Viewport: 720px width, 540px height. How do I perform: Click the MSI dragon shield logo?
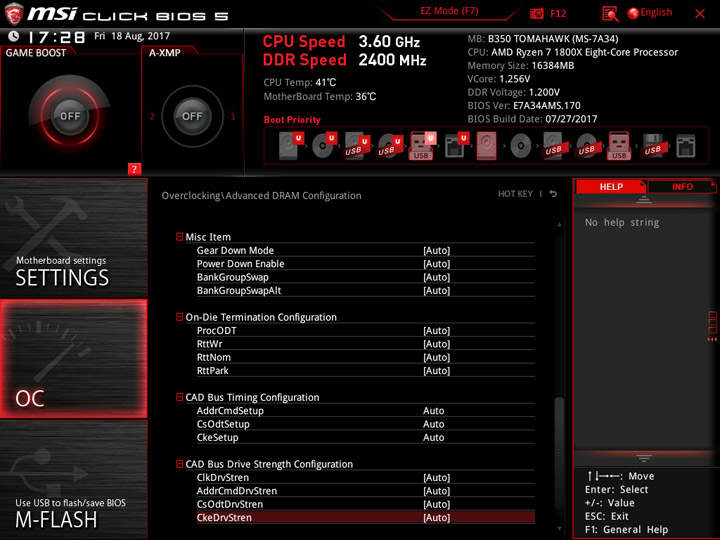(13, 14)
